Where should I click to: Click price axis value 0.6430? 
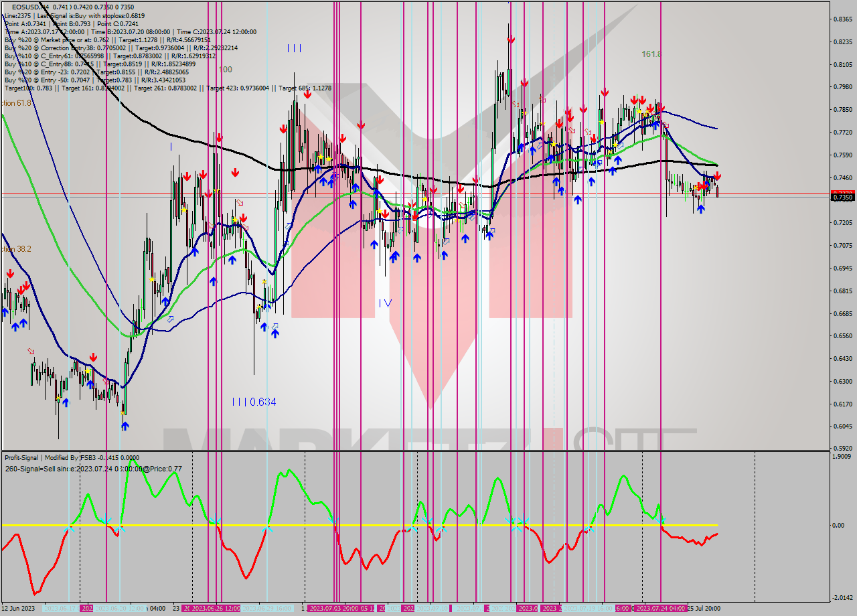(842, 358)
